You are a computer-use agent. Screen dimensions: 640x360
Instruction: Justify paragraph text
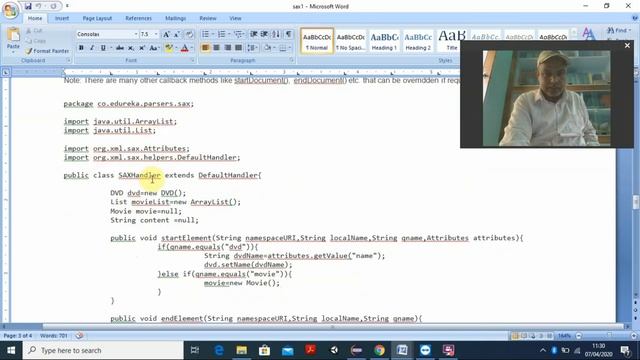(x=238, y=48)
